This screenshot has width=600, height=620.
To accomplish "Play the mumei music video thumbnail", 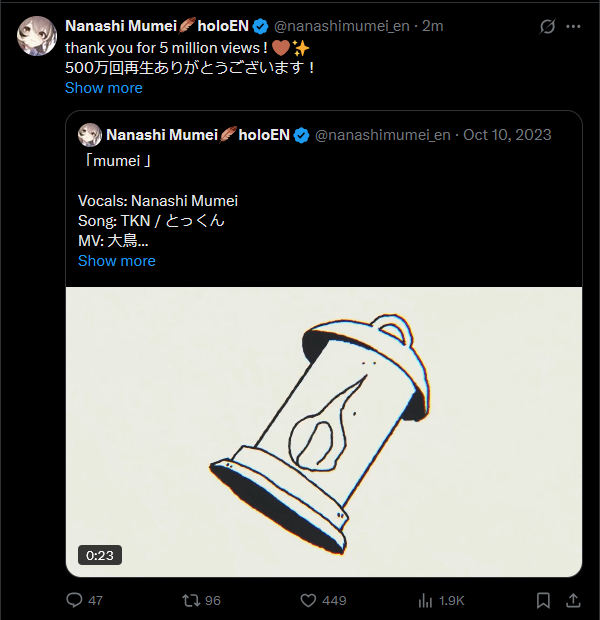I will click(x=323, y=430).
